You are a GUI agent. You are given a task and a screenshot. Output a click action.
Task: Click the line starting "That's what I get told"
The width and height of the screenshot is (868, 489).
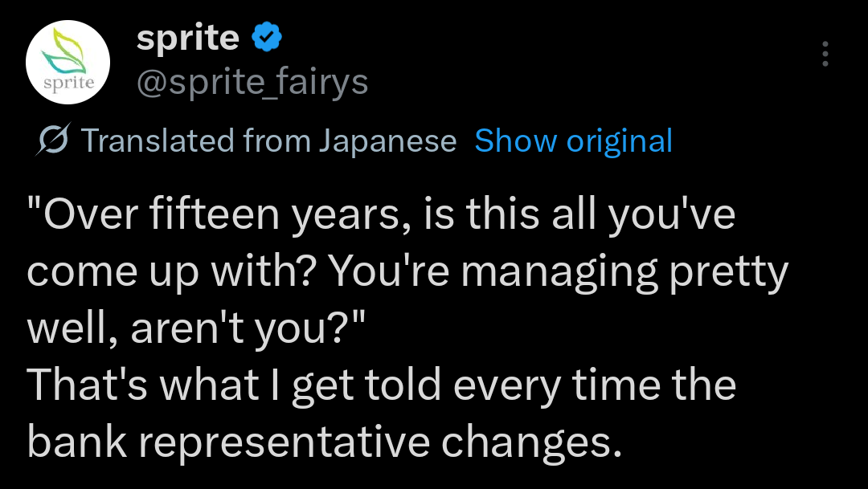[381, 384]
